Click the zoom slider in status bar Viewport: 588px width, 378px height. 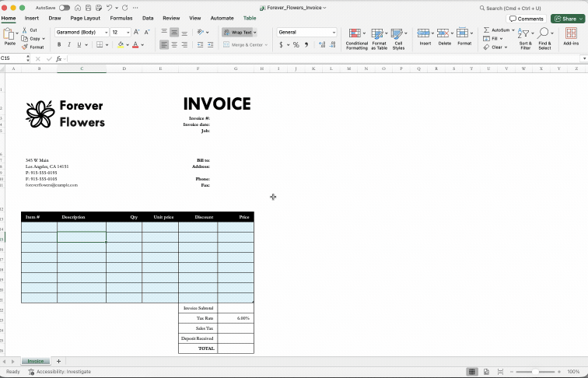click(535, 372)
